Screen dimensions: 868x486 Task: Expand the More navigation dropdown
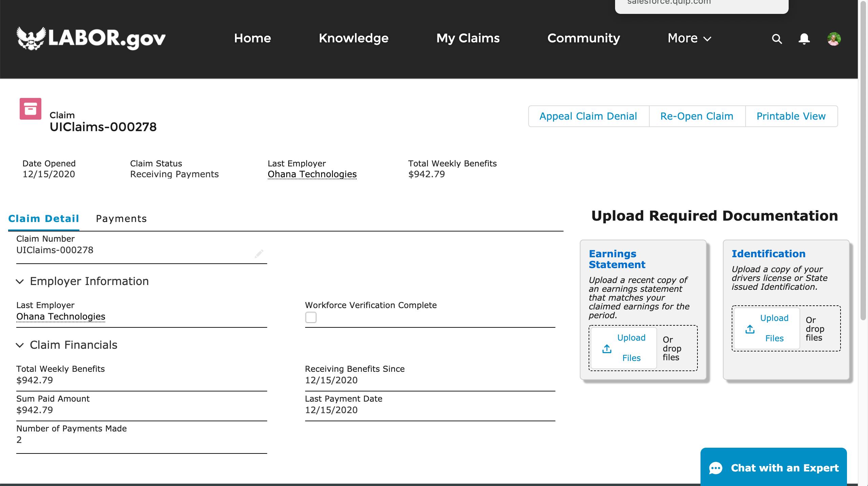[x=689, y=38]
